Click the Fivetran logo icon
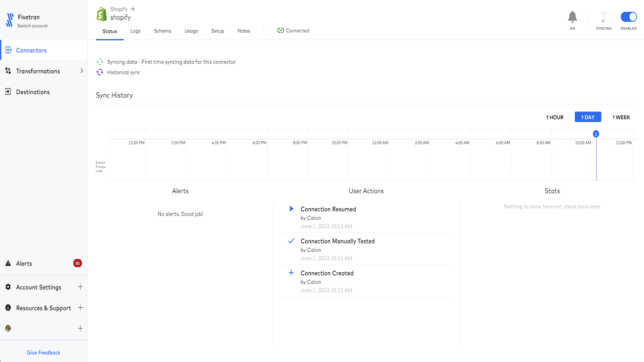This screenshot has width=644, height=362. [10, 20]
